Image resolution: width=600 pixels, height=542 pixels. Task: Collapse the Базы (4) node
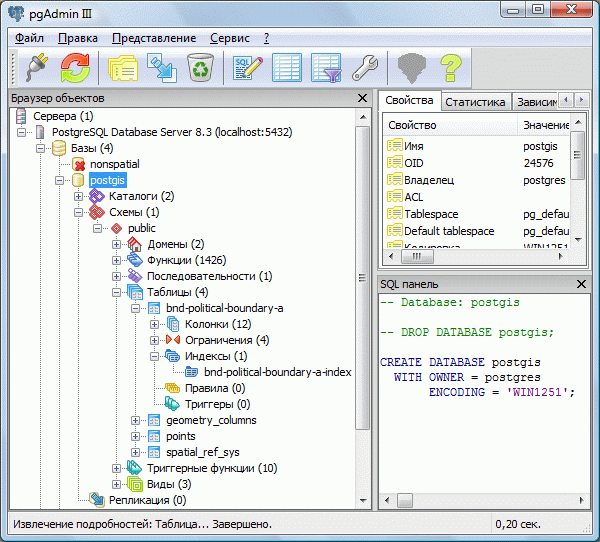click(41, 148)
